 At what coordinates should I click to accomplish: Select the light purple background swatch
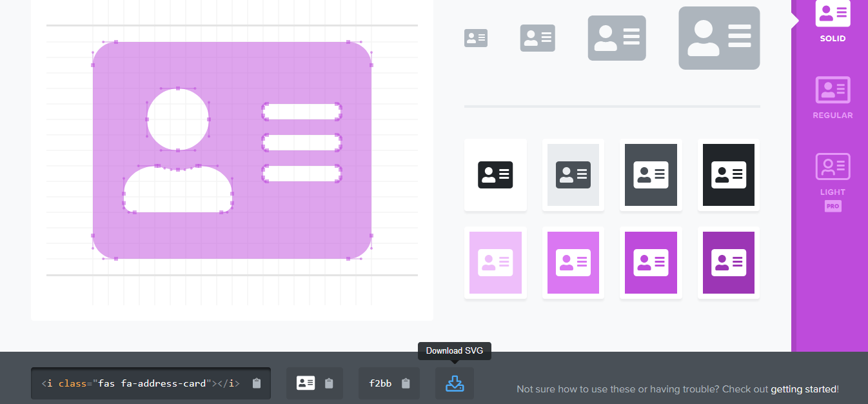pyautogui.click(x=573, y=263)
